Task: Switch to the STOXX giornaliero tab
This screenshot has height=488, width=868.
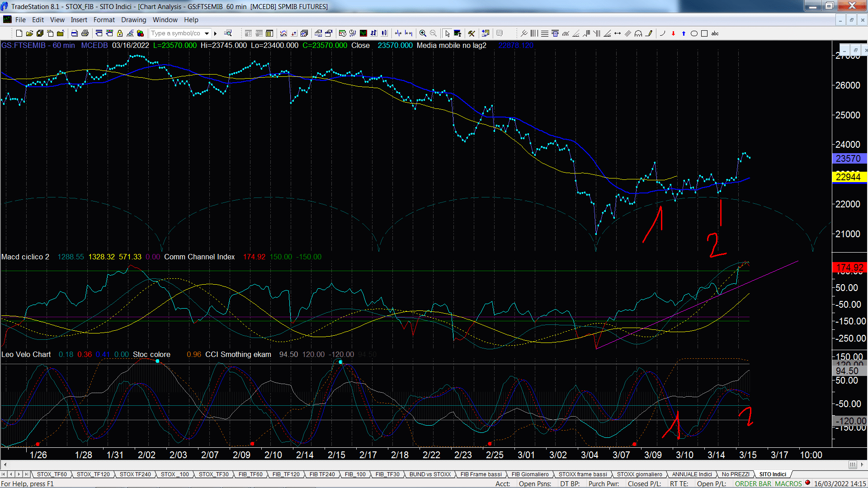Action: (x=639, y=474)
